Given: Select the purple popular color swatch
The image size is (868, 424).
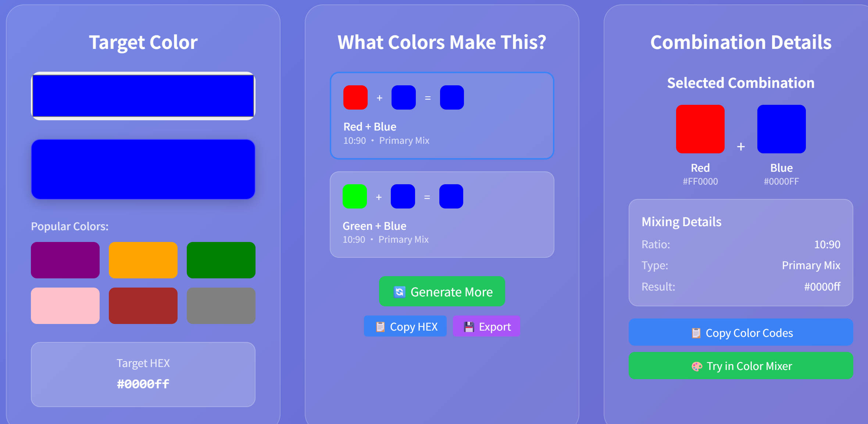Looking at the screenshot, I should click(x=65, y=260).
